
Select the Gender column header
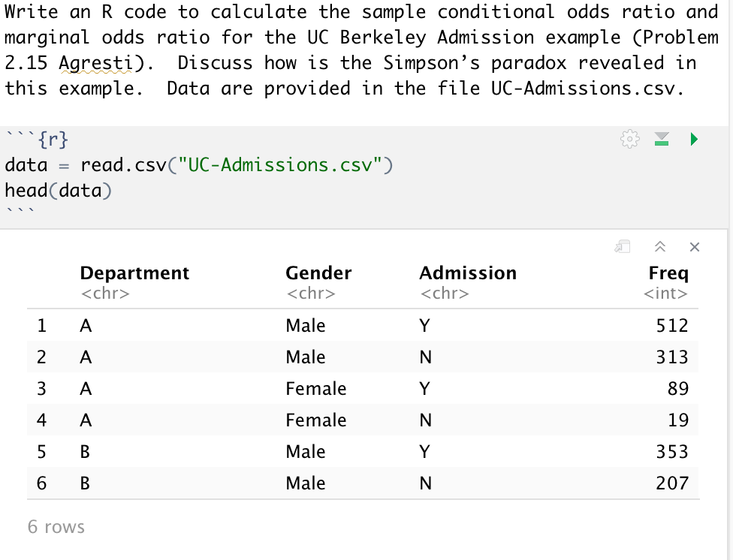click(x=318, y=272)
